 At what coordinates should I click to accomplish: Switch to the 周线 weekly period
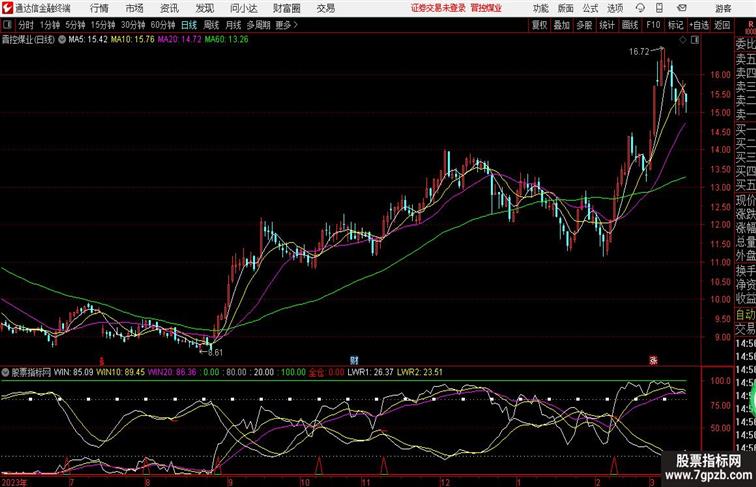(211, 25)
